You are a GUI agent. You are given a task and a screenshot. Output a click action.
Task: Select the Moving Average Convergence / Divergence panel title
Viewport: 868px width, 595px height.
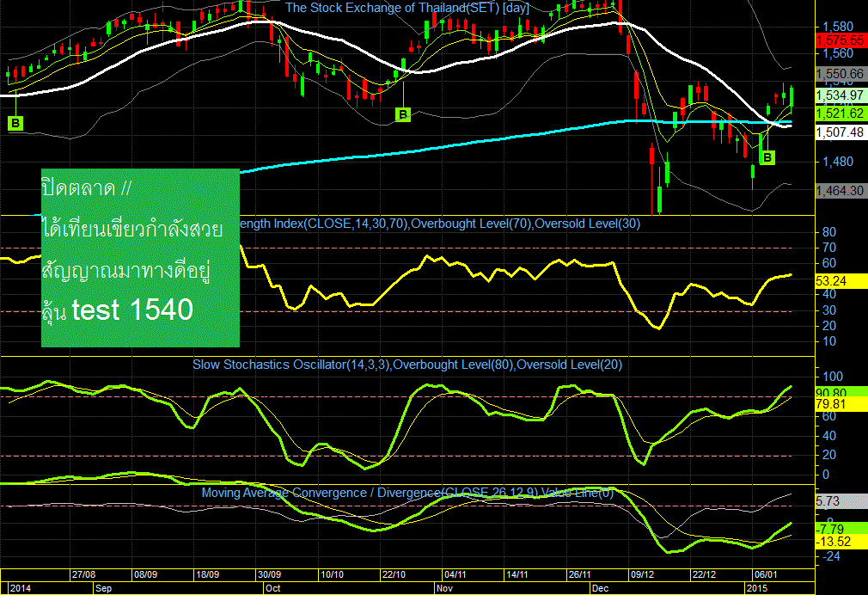[x=407, y=493]
